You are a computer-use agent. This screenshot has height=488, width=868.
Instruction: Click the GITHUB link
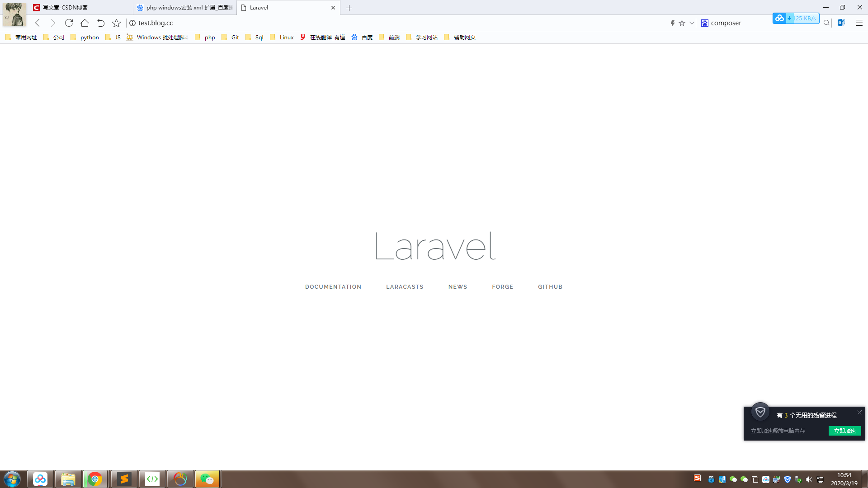click(550, 287)
